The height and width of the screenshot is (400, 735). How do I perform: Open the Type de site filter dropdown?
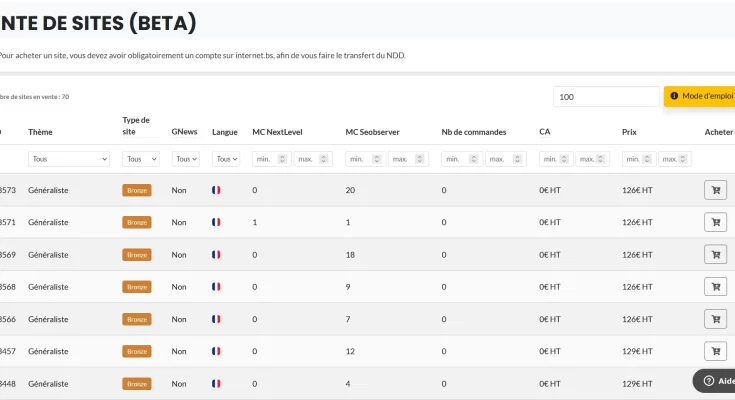tap(141, 159)
